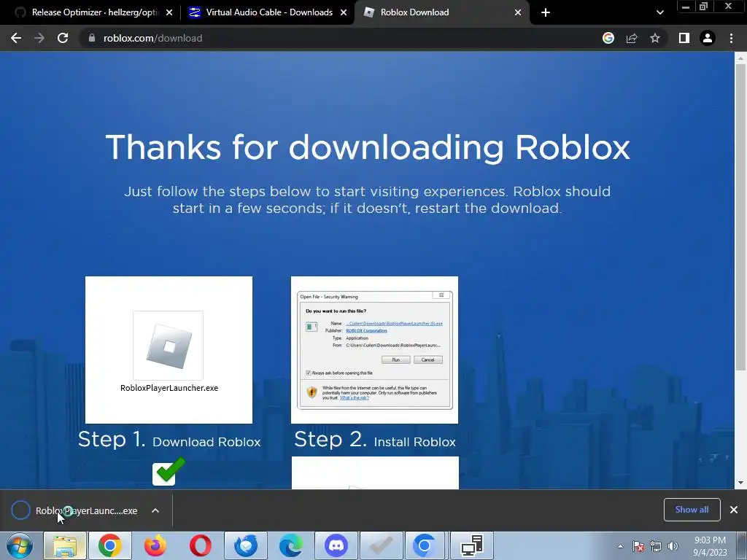747x560 pixels.
Task: Launch Microsoft Edge from taskbar
Action: pos(291,545)
